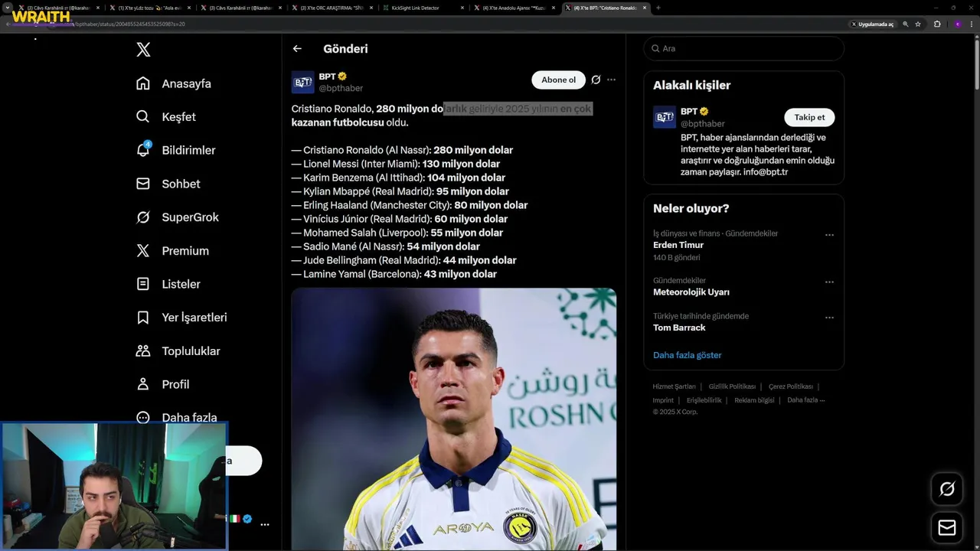Open Chrome three-dot menu

pos(971,24)
